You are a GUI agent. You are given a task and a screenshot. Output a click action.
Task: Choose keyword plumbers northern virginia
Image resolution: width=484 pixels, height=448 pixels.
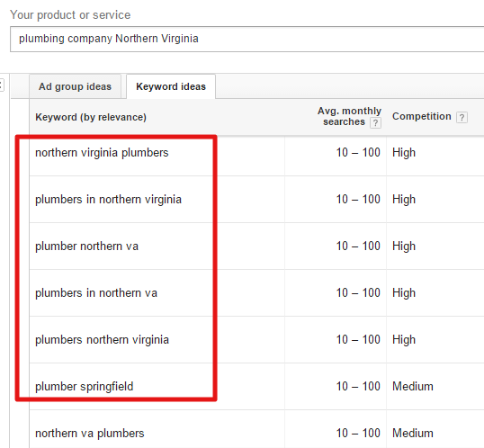click(103, 340)
